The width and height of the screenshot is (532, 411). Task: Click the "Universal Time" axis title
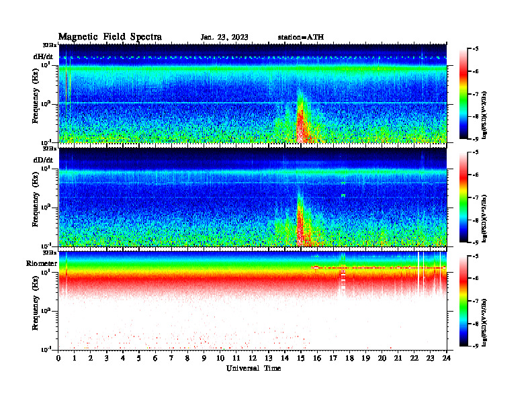tap(253, 368)
